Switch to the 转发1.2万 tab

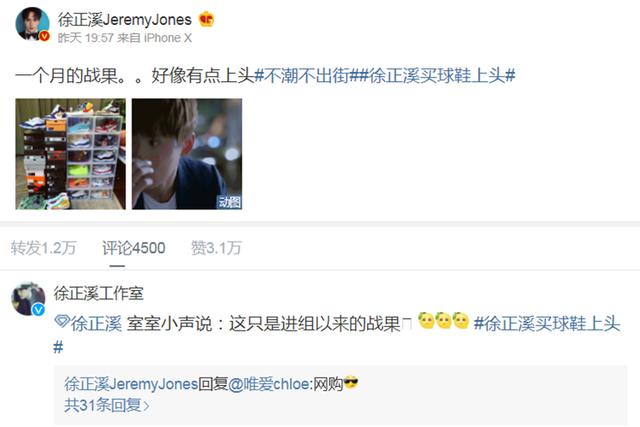[44, 248]
